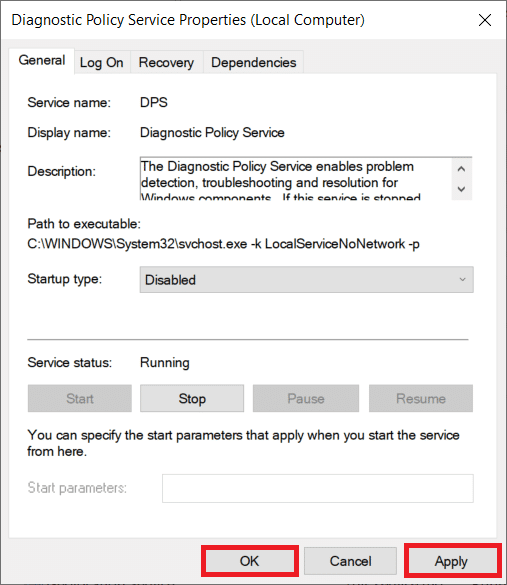The height and width of the screenshot is (585, 507).
Task: Cancel the properties dialog
Action: coord(350,561)
